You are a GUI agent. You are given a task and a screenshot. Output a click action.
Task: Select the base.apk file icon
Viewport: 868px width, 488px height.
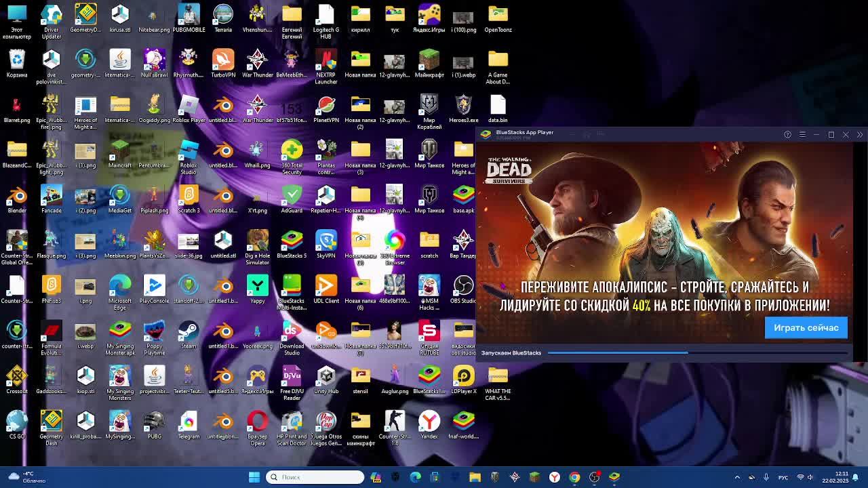point(463,199)
